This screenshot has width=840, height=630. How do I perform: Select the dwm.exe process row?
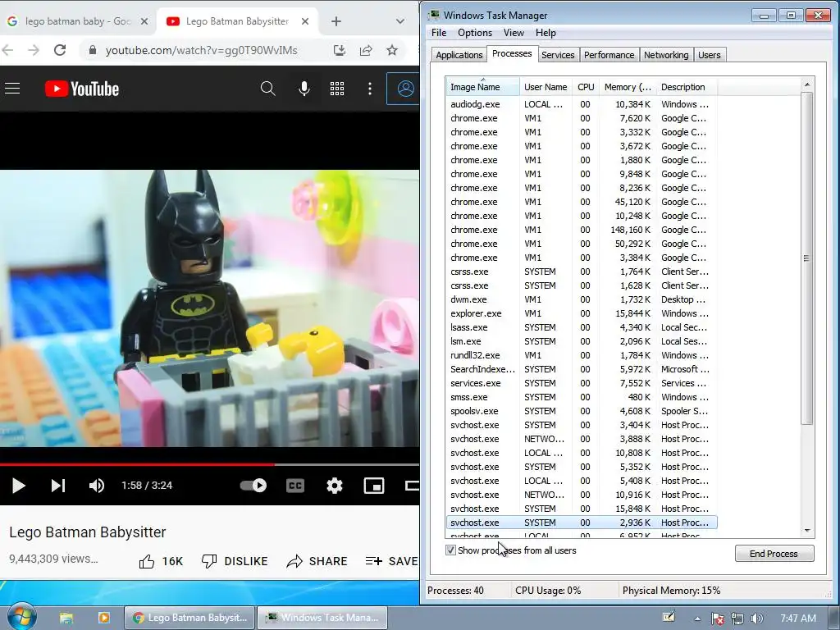click(x=582, y=299)
